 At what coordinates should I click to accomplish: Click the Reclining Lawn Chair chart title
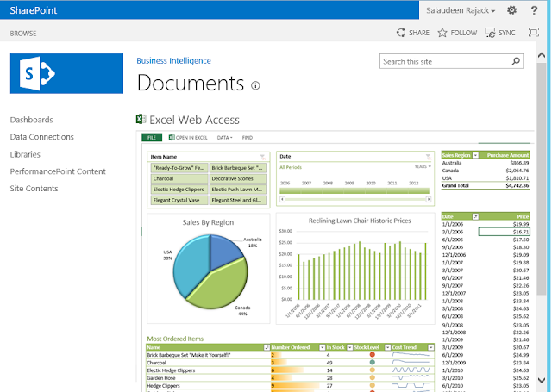(x=360, y=221)
